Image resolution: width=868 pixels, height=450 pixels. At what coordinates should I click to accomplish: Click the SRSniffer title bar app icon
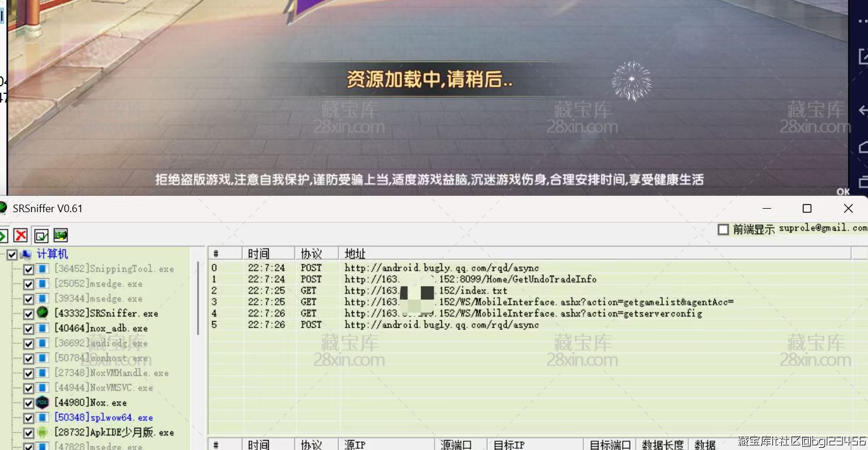[2, 208]
